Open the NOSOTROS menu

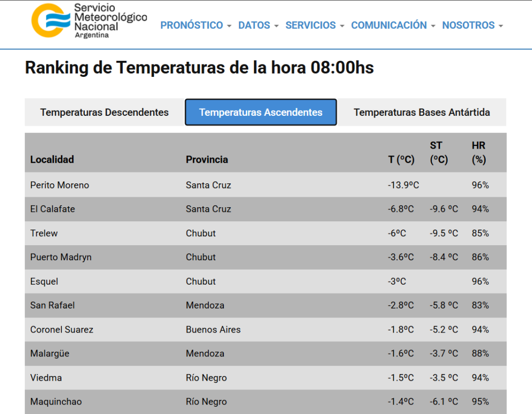pyautogui.click(x=472, y=25)
